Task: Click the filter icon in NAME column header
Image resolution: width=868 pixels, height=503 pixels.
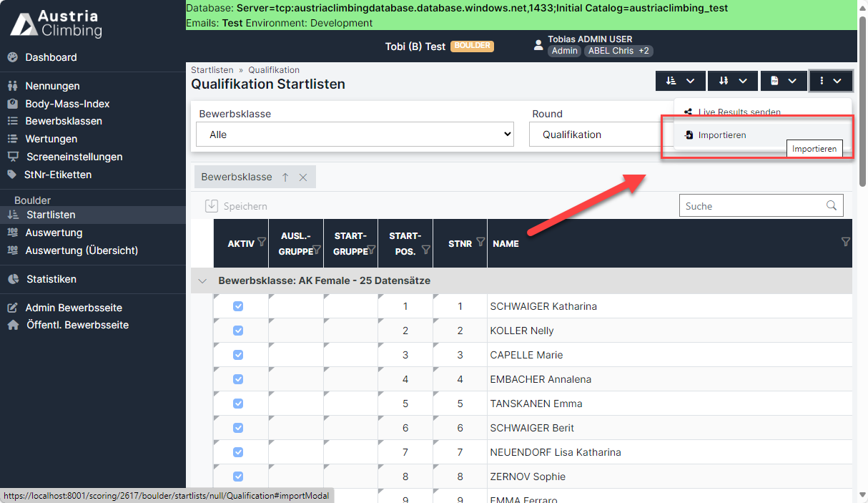Action: coord(846,243)
